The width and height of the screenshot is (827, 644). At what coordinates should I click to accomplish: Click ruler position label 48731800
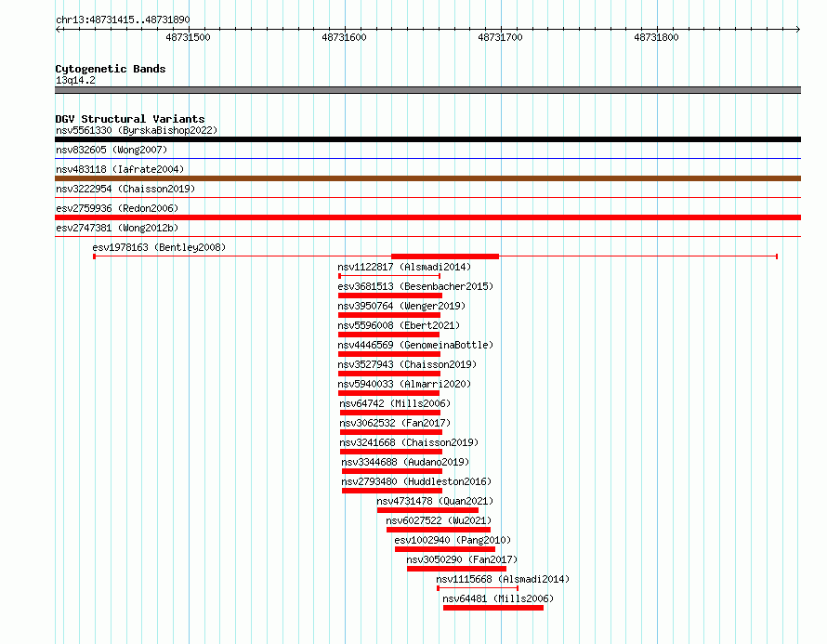coord(656,37)
